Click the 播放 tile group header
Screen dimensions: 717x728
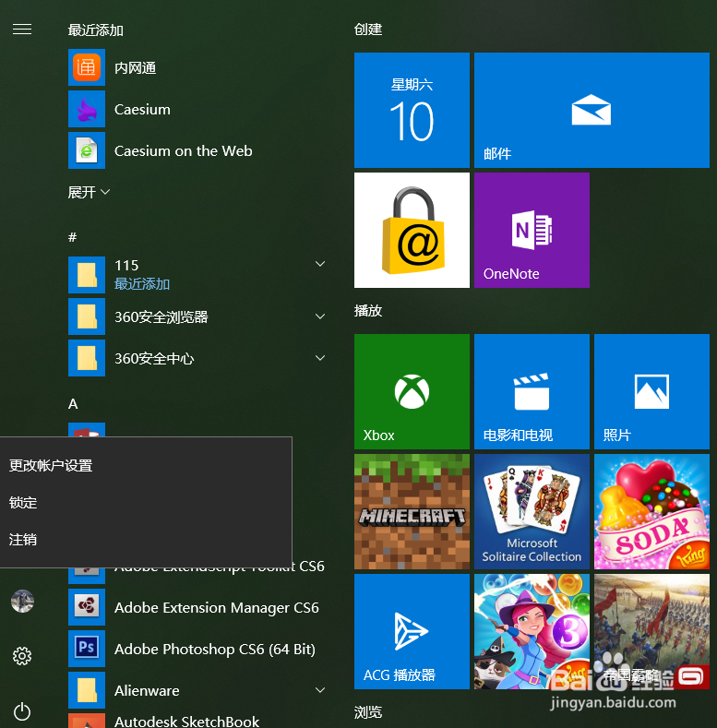[368, 311]
